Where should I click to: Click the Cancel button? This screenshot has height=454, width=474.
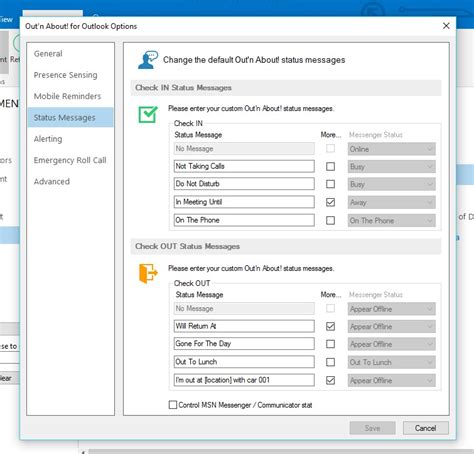425,428
